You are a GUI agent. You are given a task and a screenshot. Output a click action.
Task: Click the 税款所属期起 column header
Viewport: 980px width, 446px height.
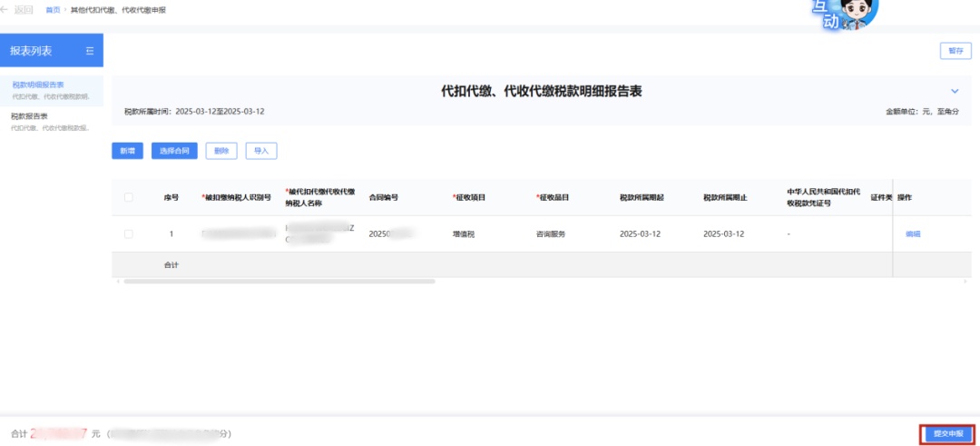click(x=642, y=197)
